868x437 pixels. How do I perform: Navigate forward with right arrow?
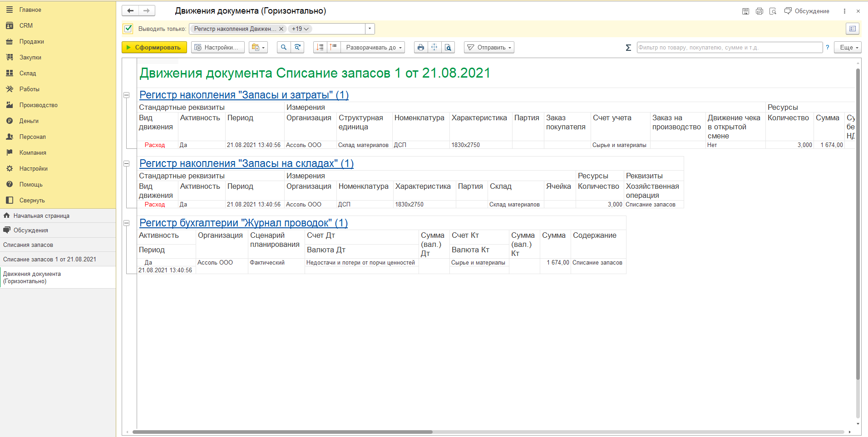click(x=147, y=10)
